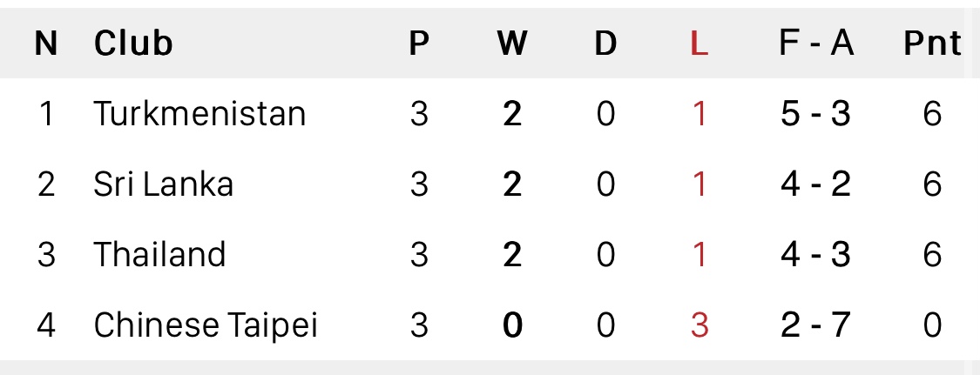Viewport: 980px width, 375px height.
Task: Click Chinese Taipei's red losses value 3
Action: 699,325
